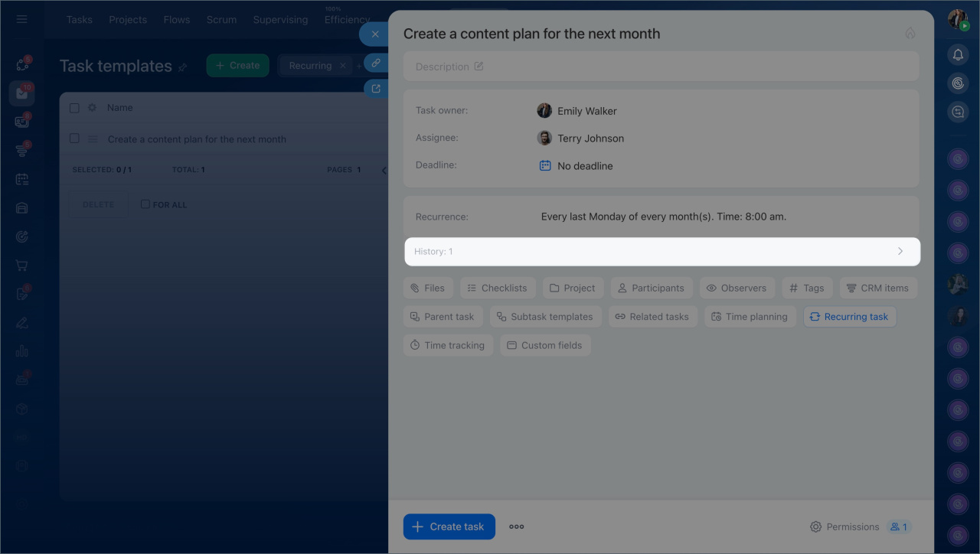Enable the FOR ALL checkbox
The width and height of the screenshot is (980, 554).
point(145,204)
